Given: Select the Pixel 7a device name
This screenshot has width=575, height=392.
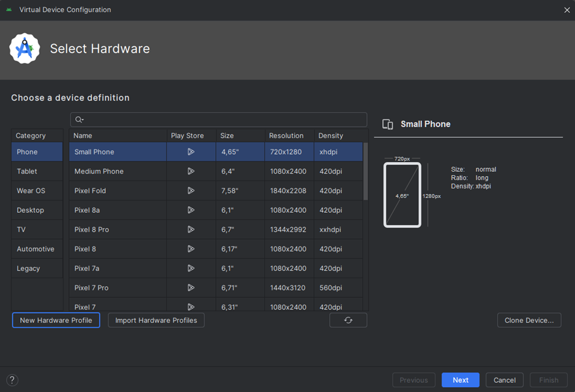Looking at the screenshot, I should (87, 268).
